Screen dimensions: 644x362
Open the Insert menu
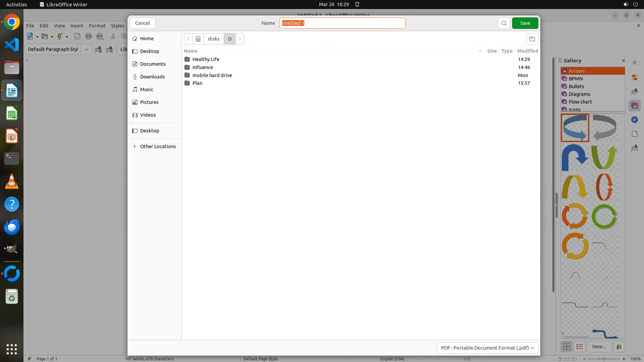77,26
